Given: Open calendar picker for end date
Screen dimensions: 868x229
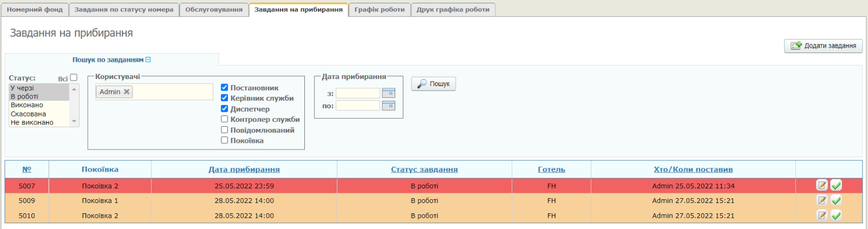Looking at the screenshot, I should click(x=388, y=106).
